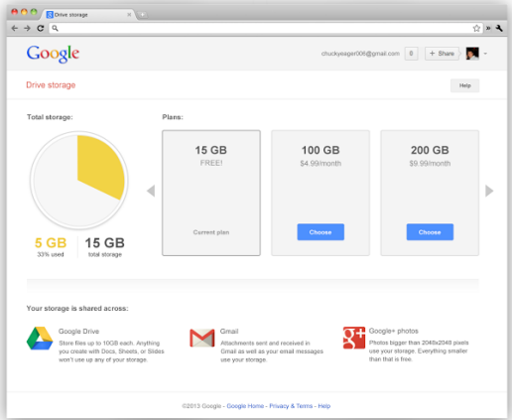The width and height of the screenshot is (512, 420).
Task: Expand the account dropdown arrow
Action: 485,54
